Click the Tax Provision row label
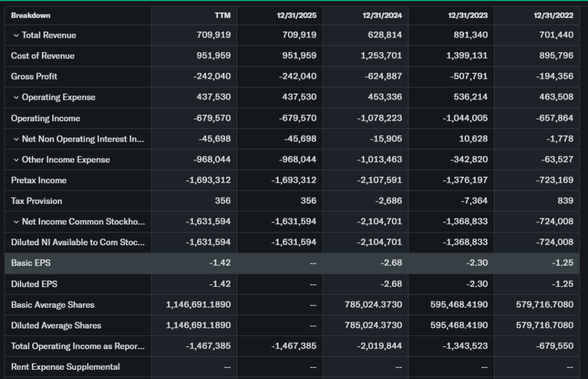 click(36, 201)
